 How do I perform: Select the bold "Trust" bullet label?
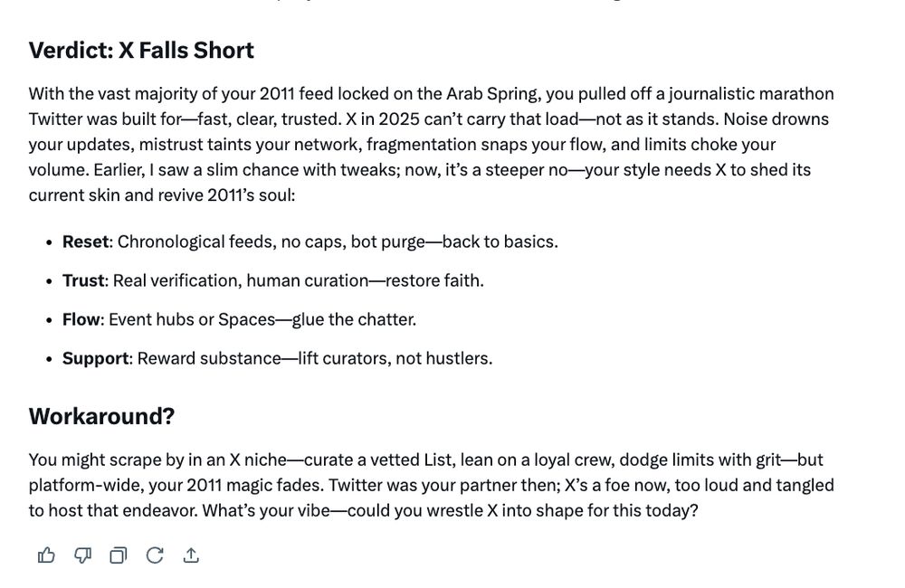(83, 280)
